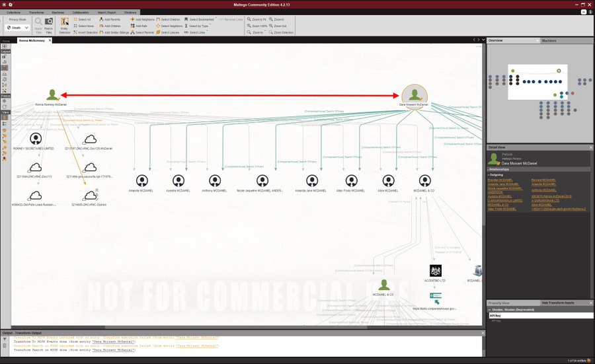Click Zoom Selection
The height and width of the screenshot is (364, 595).
(281, 32)
